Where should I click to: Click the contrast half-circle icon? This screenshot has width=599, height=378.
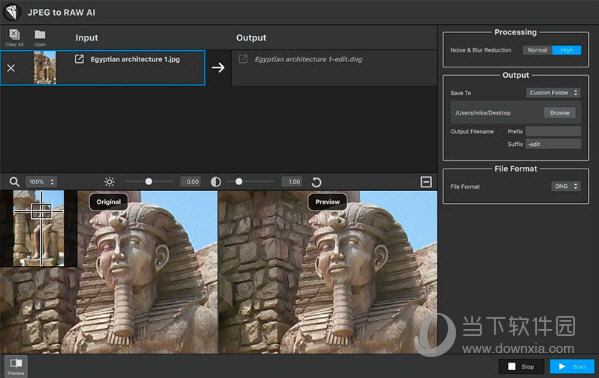click(x=216, y=182)
